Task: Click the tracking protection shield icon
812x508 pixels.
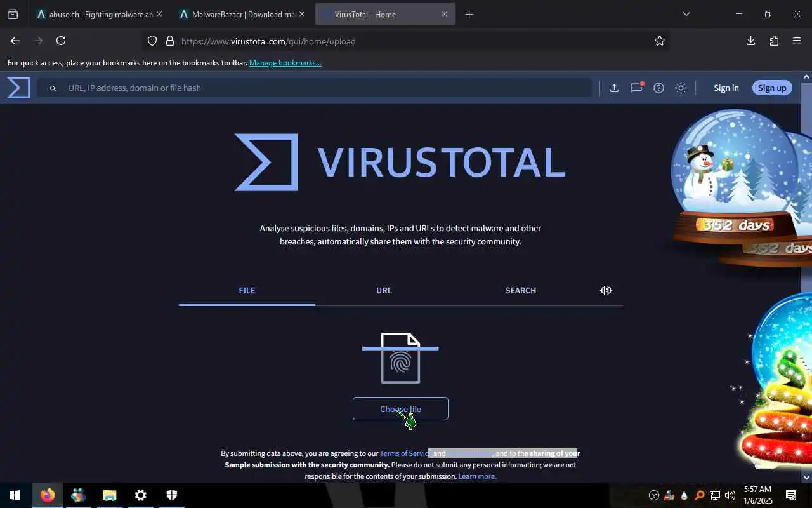Action: click(152, 41)
